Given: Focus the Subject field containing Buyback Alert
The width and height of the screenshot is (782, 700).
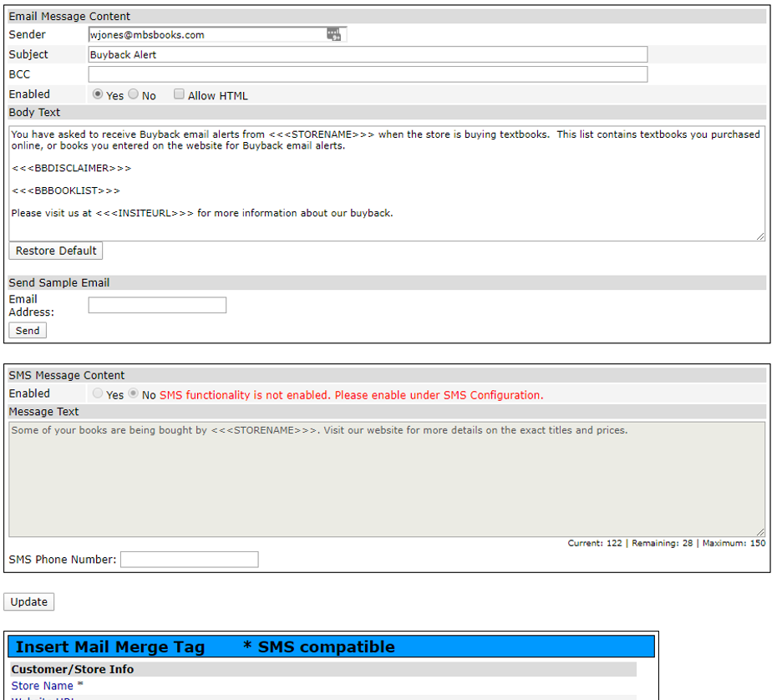Looking at the screenshot, I should [x=368, y=54].
